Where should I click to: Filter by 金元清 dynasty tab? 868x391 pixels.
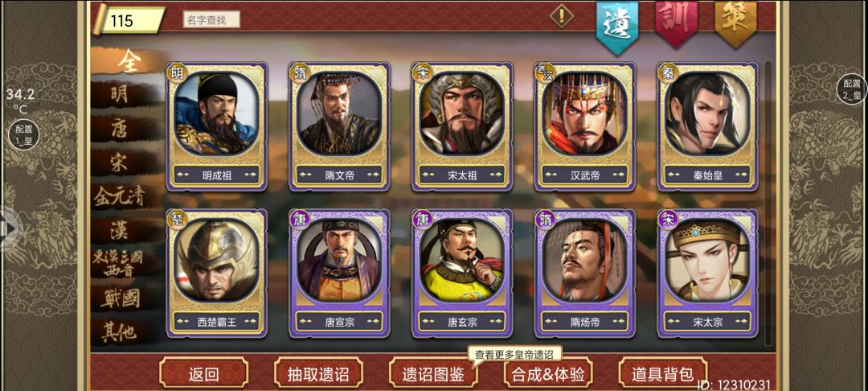click(x=120, y=195)
